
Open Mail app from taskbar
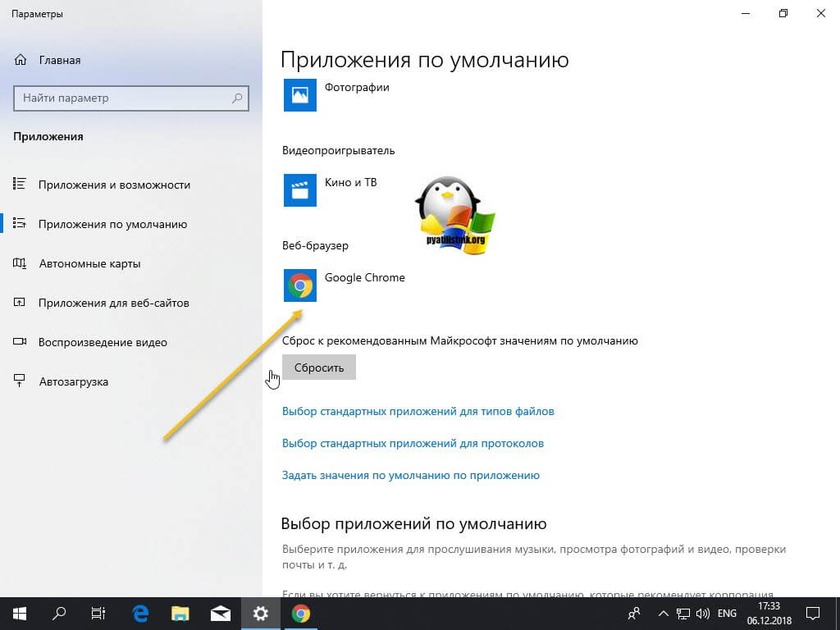click(220, 614)
